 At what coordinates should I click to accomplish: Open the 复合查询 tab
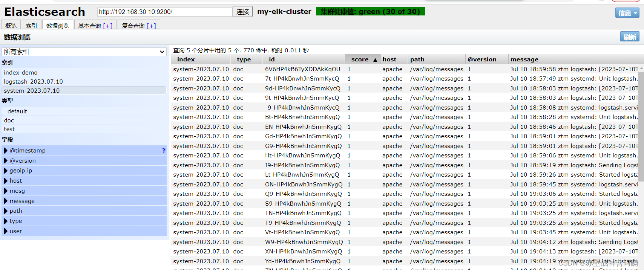pyautogui.click(x=133, y=26)
